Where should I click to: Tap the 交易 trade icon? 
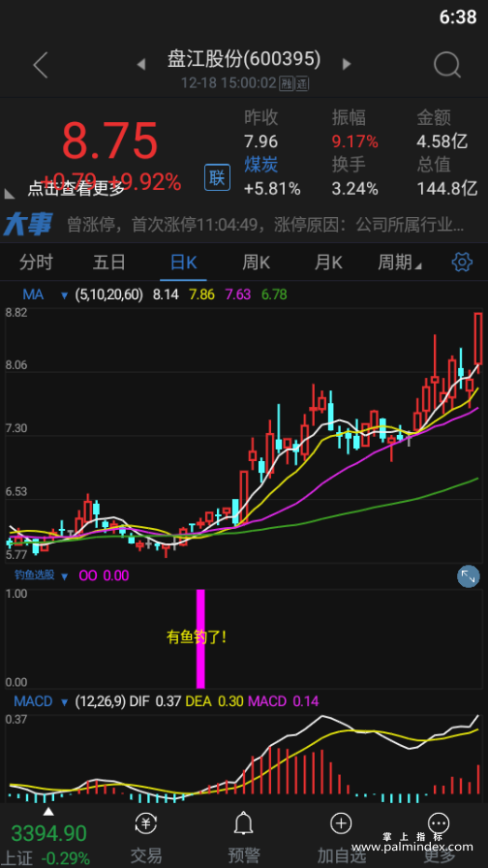click(146, 823)
